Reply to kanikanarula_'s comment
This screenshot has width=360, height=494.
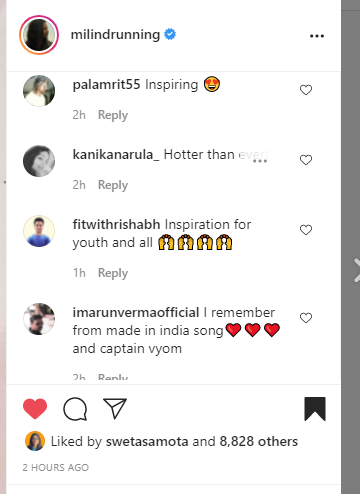coord(113,185)
